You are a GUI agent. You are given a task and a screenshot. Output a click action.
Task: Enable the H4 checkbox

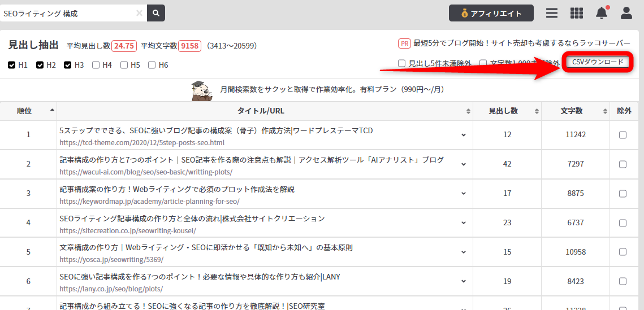point(96,65)
